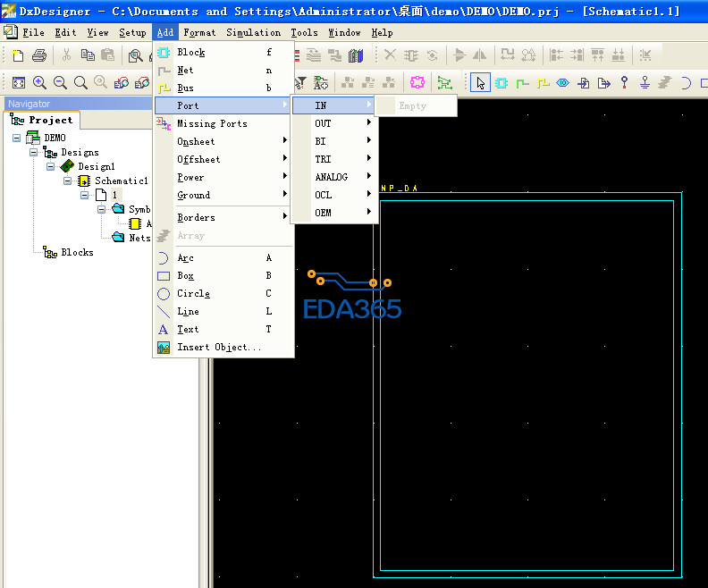Select the cyan Block tool in toolbar
The image size is (708, 588).
coord(501,83)
